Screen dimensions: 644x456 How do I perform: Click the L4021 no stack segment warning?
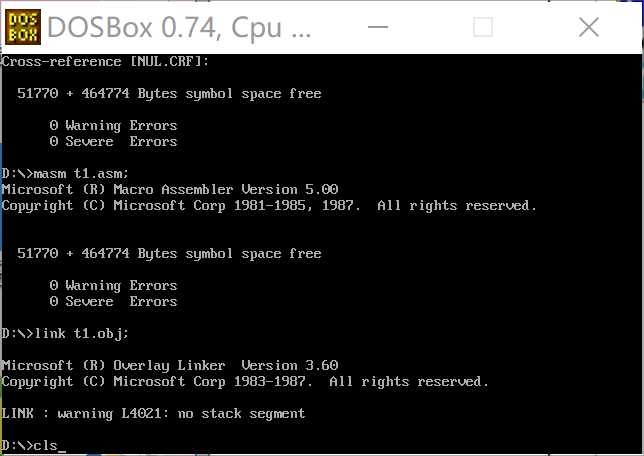point(153,414)
